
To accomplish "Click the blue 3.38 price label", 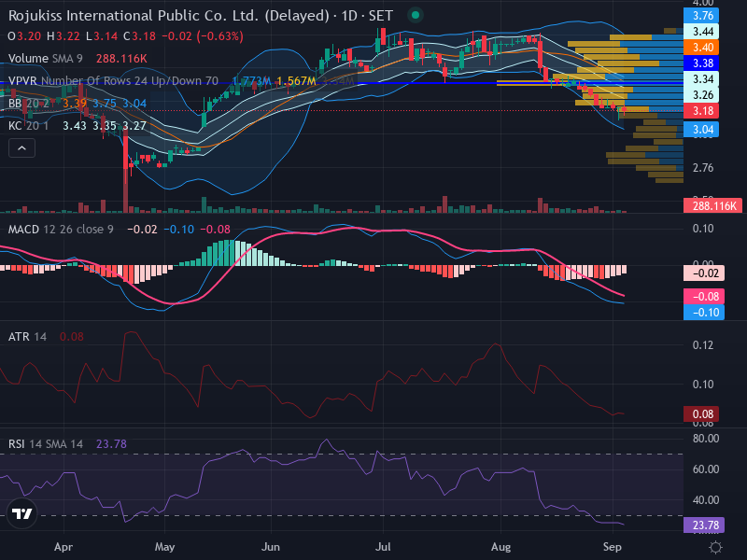I will click(x=701, y=63).
